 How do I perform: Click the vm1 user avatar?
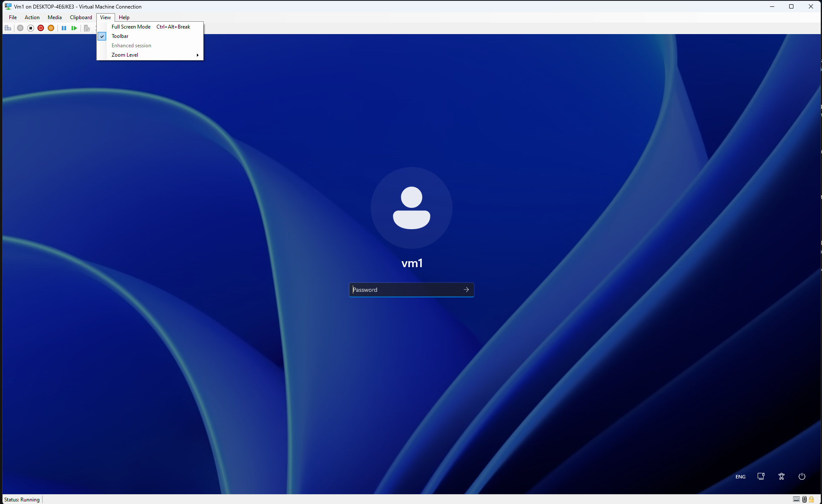[411, 208]
